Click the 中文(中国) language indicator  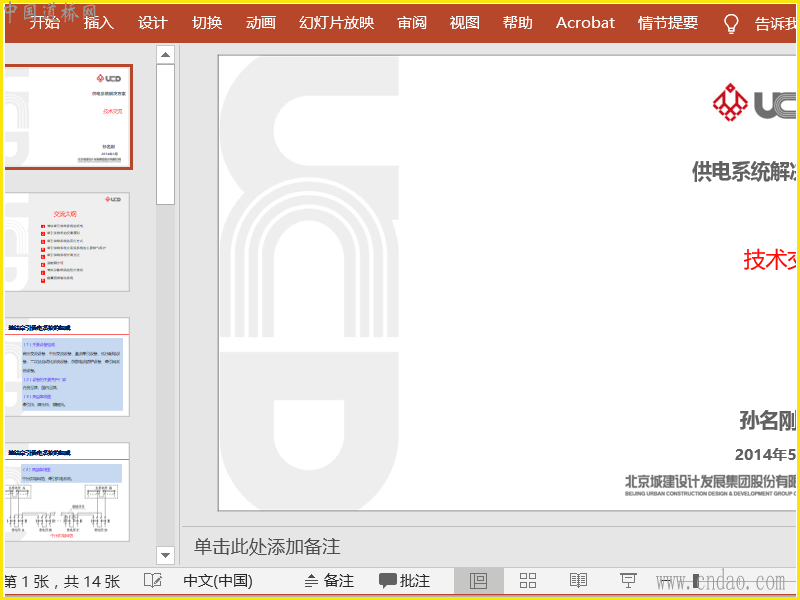click(x=218, y=581)
